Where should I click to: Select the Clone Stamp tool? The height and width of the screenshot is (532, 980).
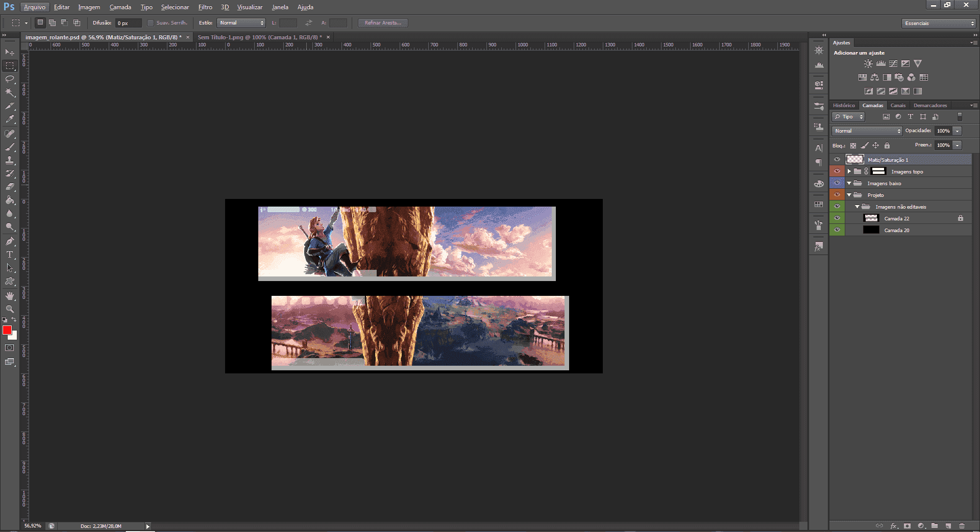click(10, 160)
